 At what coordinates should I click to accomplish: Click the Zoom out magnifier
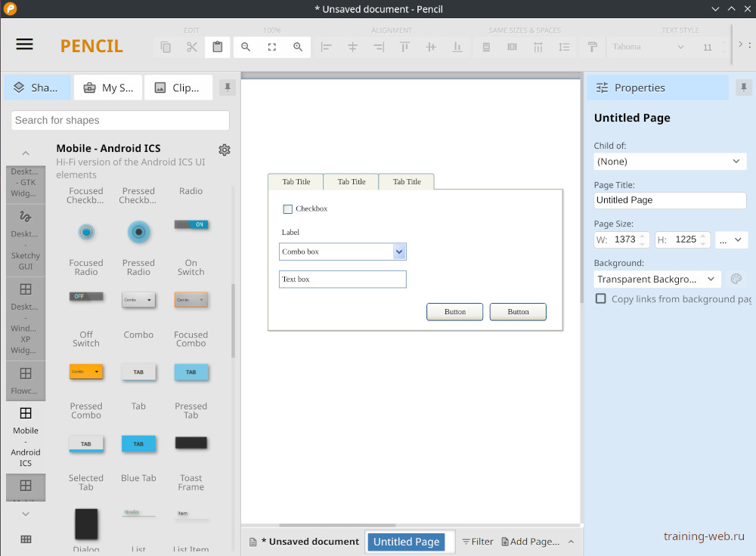(x=246, y=47)
